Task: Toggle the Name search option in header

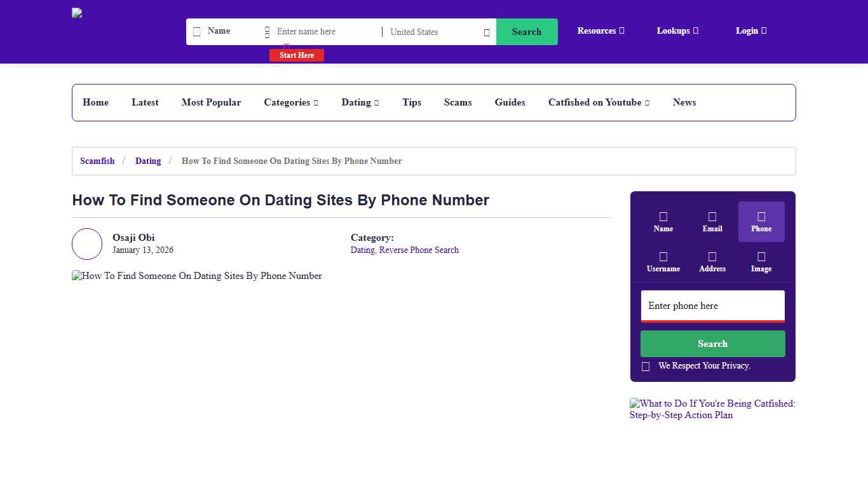Action: [x=197, y=30]
